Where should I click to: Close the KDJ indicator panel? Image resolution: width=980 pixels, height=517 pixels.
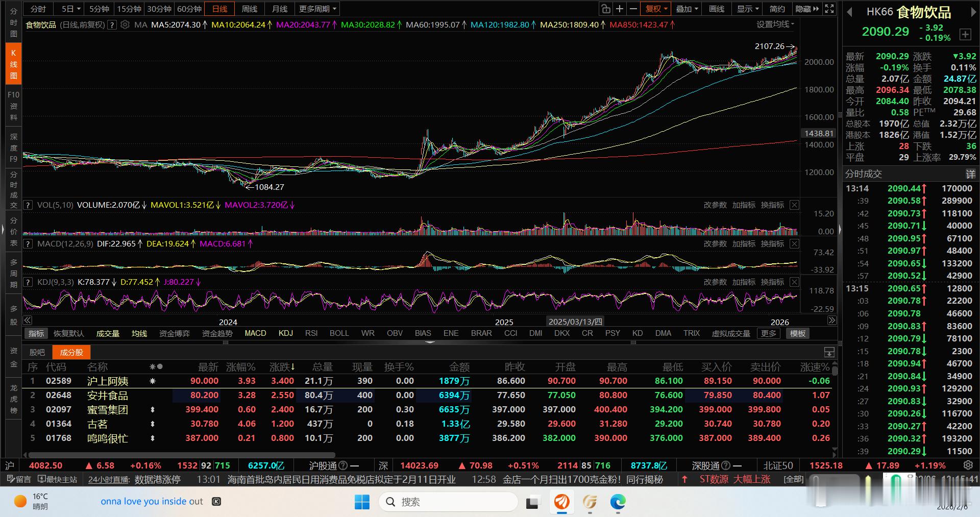click(x=794, y=282)
